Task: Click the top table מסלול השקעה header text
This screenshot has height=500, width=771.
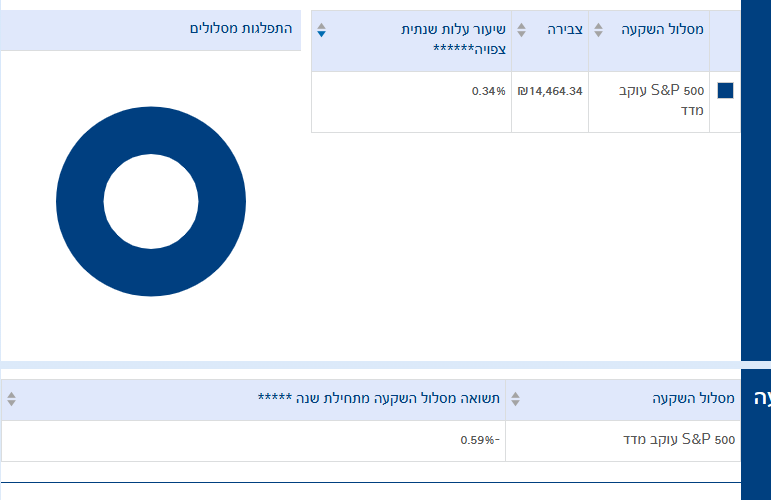Action: click(x=662, y=29)
